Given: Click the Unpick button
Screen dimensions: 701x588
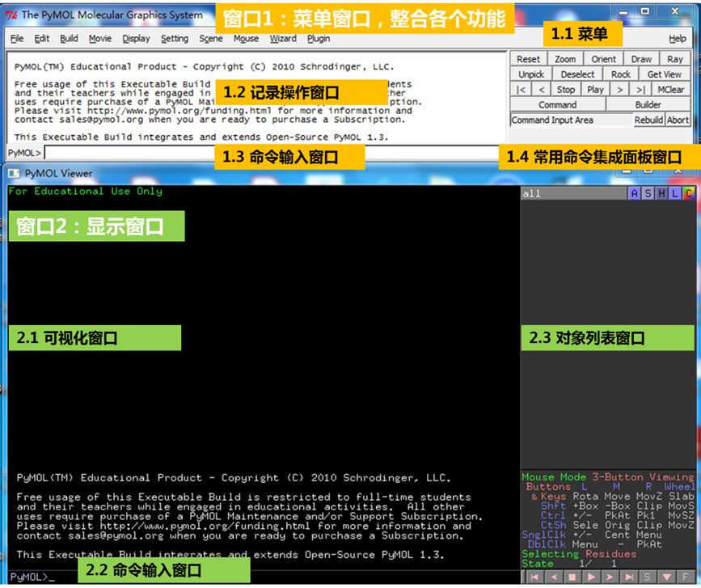Looking at the screenshot, I should 531,74.
